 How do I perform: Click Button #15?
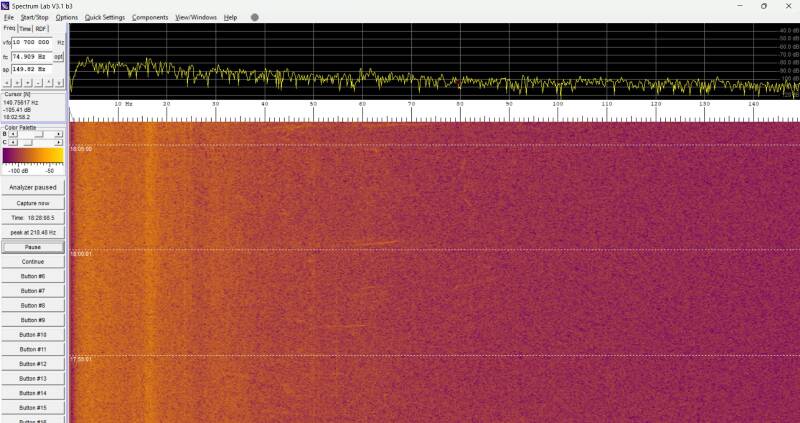[33, 408]
